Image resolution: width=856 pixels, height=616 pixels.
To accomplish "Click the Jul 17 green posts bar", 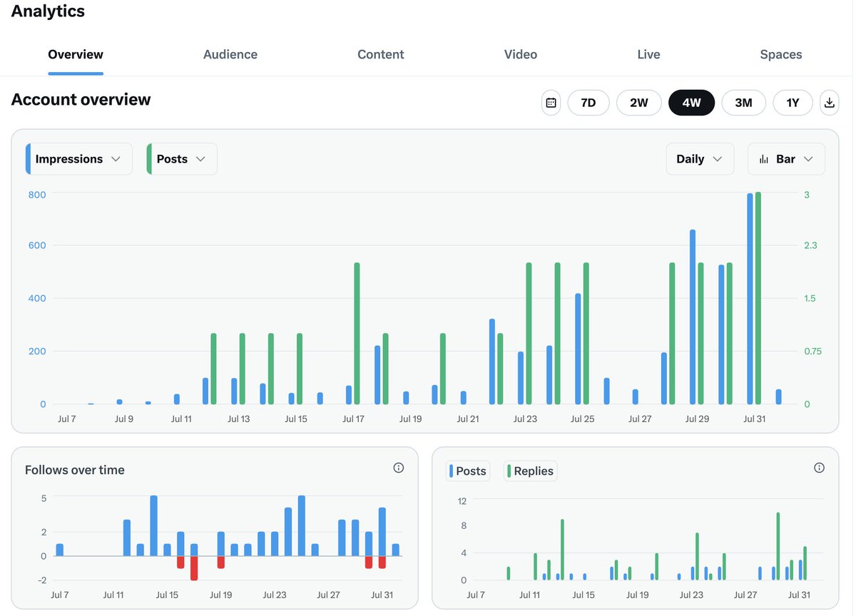I will 357,334.
